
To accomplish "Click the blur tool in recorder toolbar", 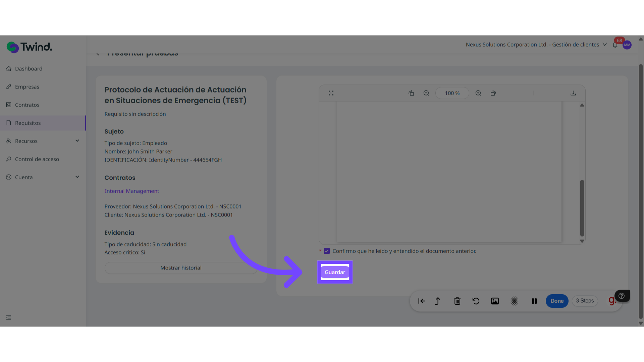I will pyautogui.click(x=514, y=301).
